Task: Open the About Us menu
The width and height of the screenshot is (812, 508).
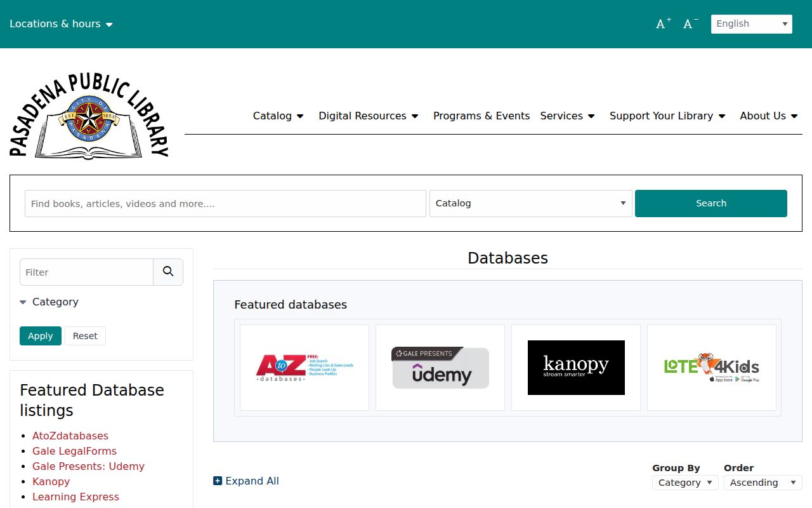Action: [x=769, y=116]
